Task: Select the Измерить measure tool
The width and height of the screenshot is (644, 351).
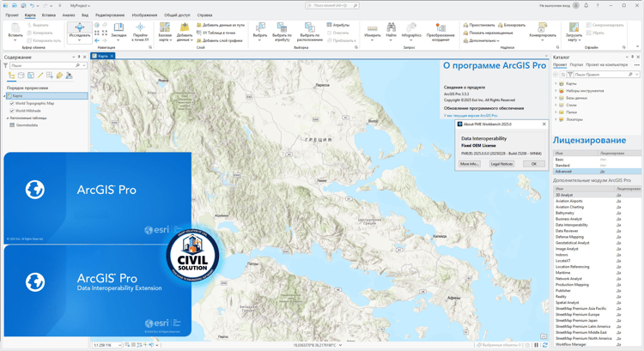Action: [372, 32]
